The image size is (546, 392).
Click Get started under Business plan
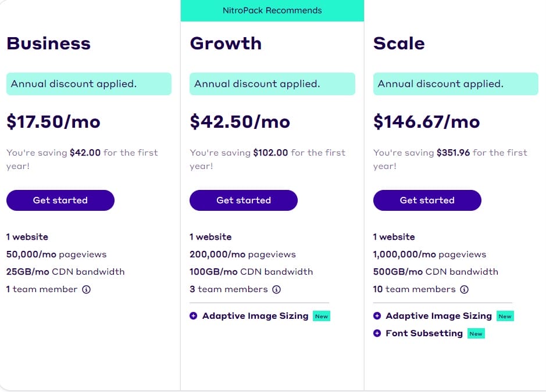point(60,200)
